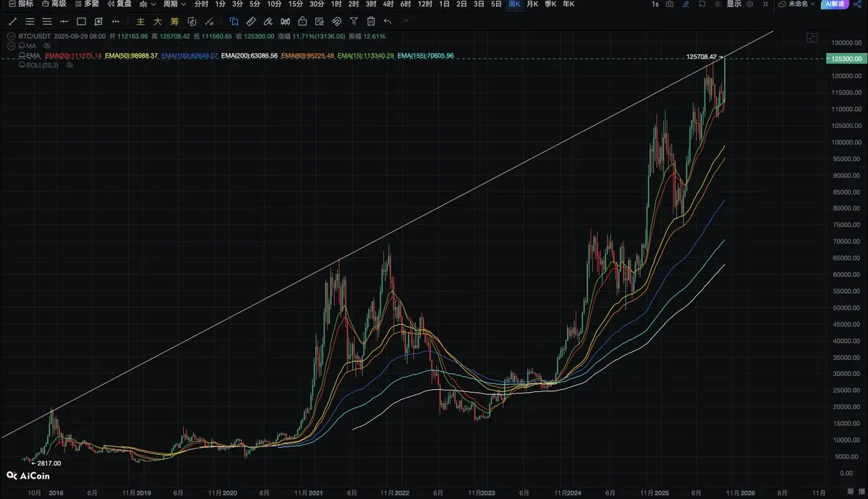The width and height of the screenshot is (868, 499).
Task: Toggle alert bell for MA indicator
Action: tap(22, 46)
